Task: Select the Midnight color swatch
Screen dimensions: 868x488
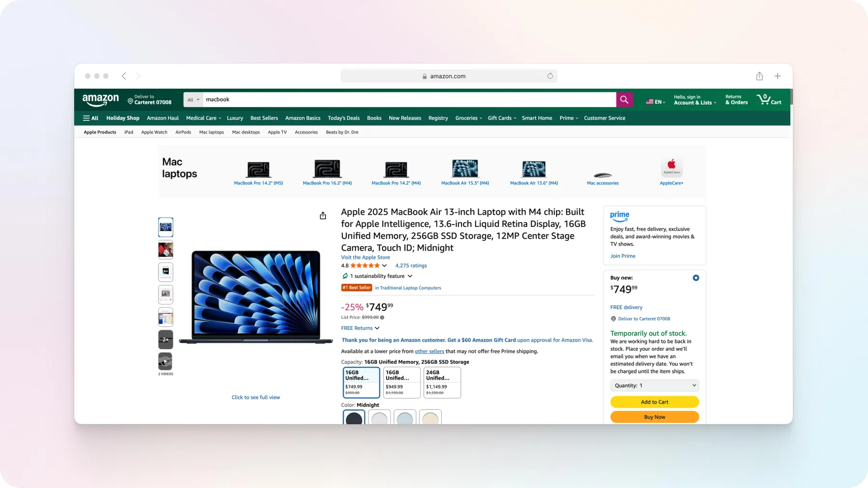Action: 354,418
